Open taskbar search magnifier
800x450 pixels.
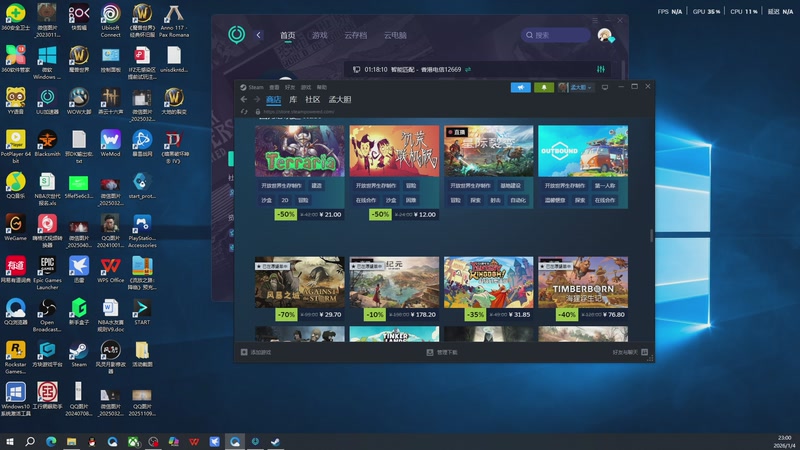click(x=30, y=441)
